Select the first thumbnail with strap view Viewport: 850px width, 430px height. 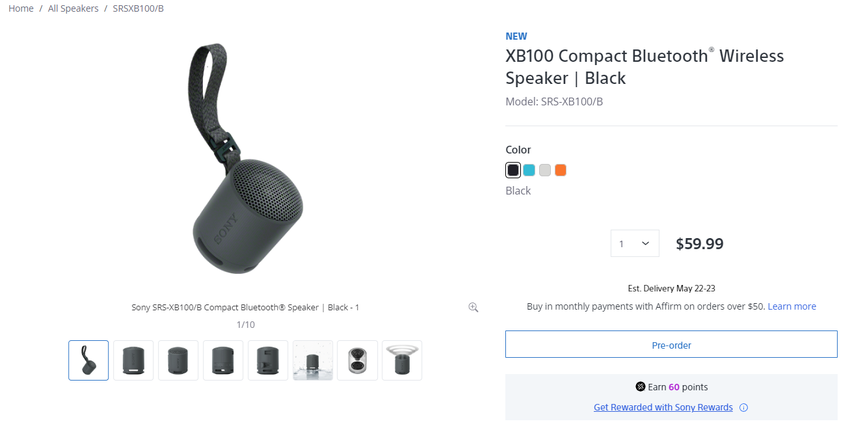click(x=89, y=360)
